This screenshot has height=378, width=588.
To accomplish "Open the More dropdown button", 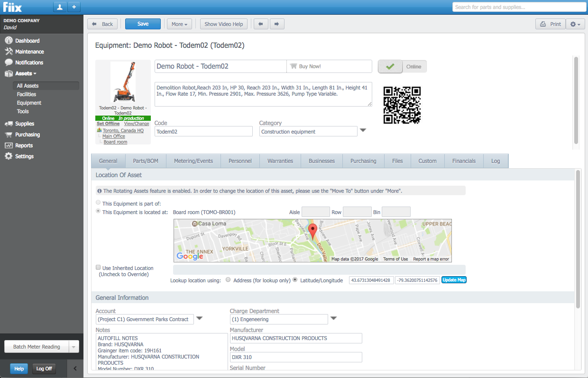I will point(179,24).
